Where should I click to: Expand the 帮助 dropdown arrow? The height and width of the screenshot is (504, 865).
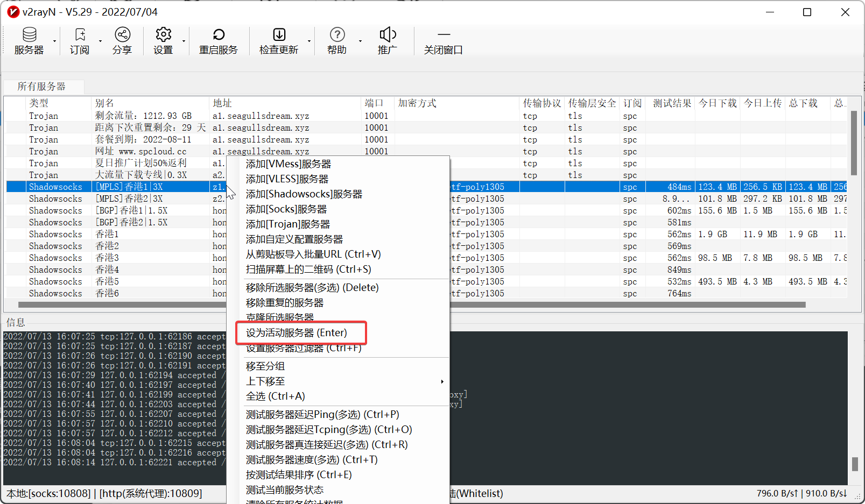[360, 41]
